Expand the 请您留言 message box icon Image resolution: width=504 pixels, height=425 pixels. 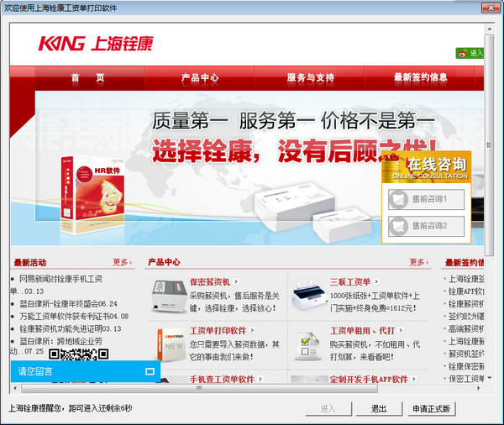pos(150,371)
